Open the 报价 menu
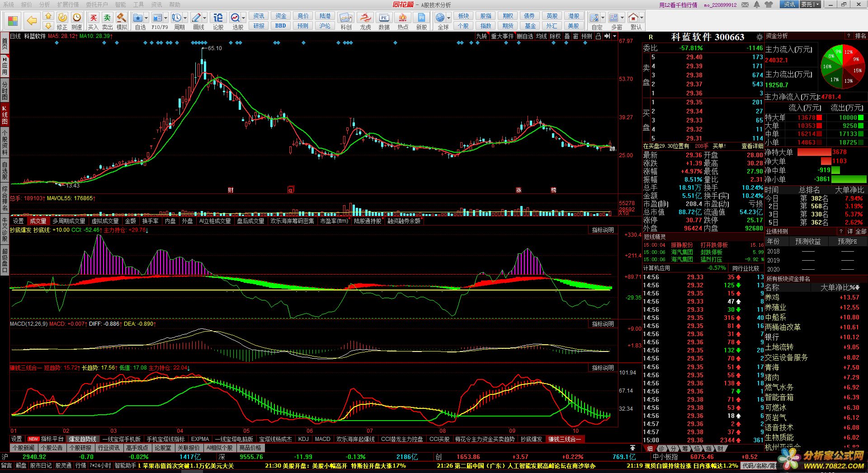 click(x=27, y=5)
